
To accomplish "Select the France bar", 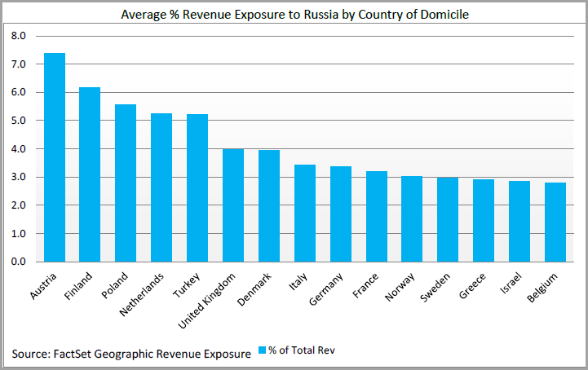I will (377, 217).
